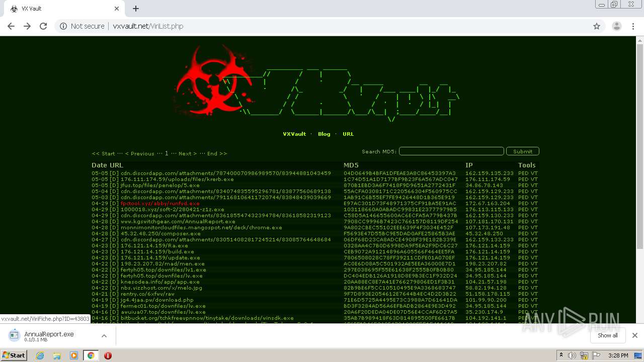Open Windows Explorer folder on taskbar

click(57, 355)
